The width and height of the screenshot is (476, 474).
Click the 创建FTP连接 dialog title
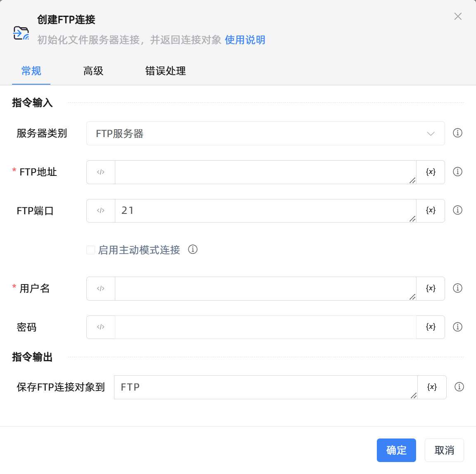click(66, 20)
